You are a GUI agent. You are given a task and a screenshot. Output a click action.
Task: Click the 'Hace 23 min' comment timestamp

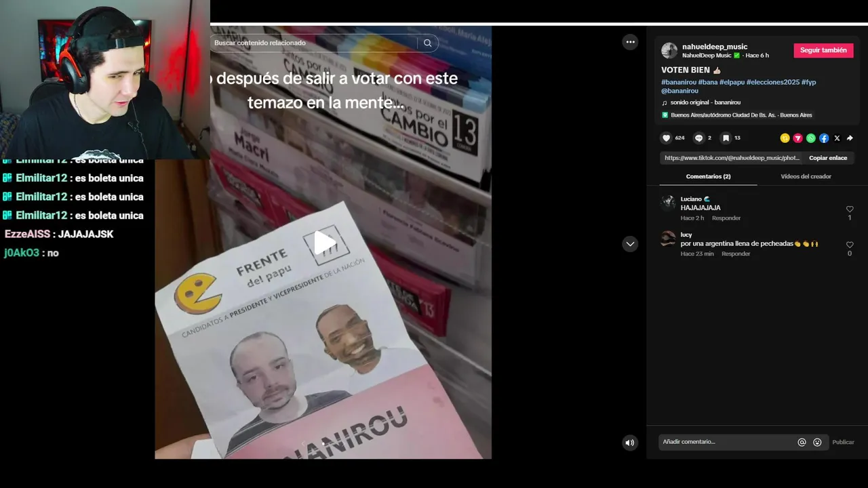point(697,253)
